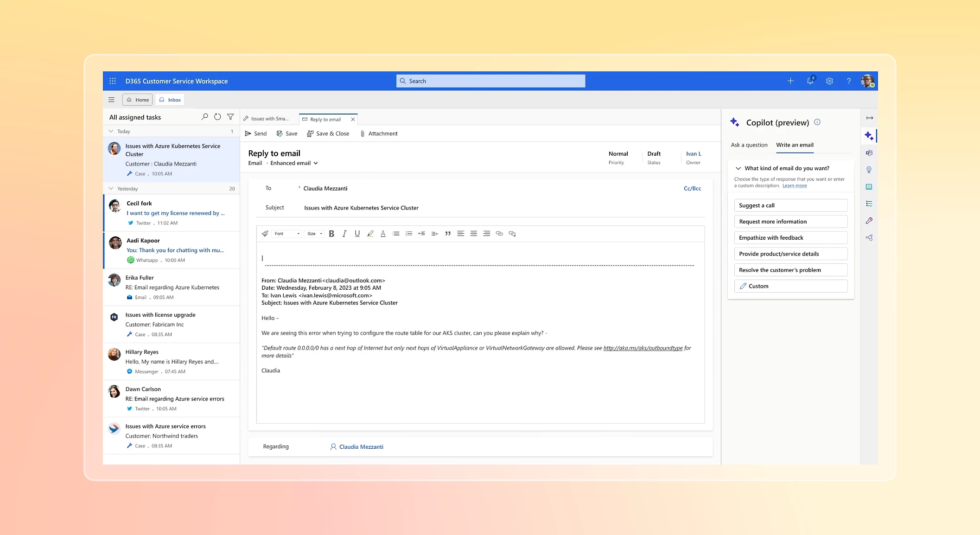Expand What kind of email section
Viewport: 980px width, 535px height.
pos(738,168)
